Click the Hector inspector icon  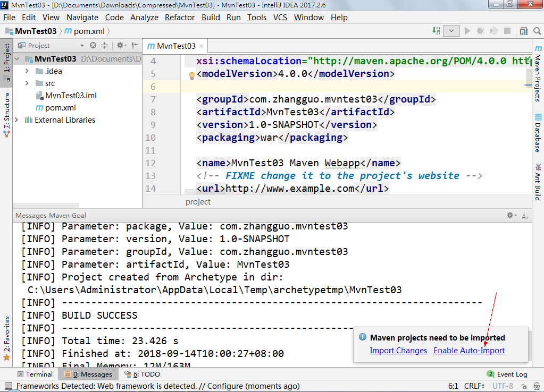click(x=537, y=386)
